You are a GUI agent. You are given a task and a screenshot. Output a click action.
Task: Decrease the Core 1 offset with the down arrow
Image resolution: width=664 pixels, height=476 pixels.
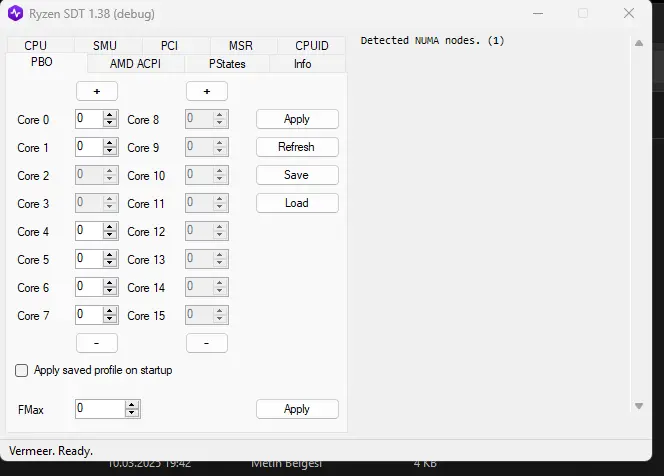110,151
